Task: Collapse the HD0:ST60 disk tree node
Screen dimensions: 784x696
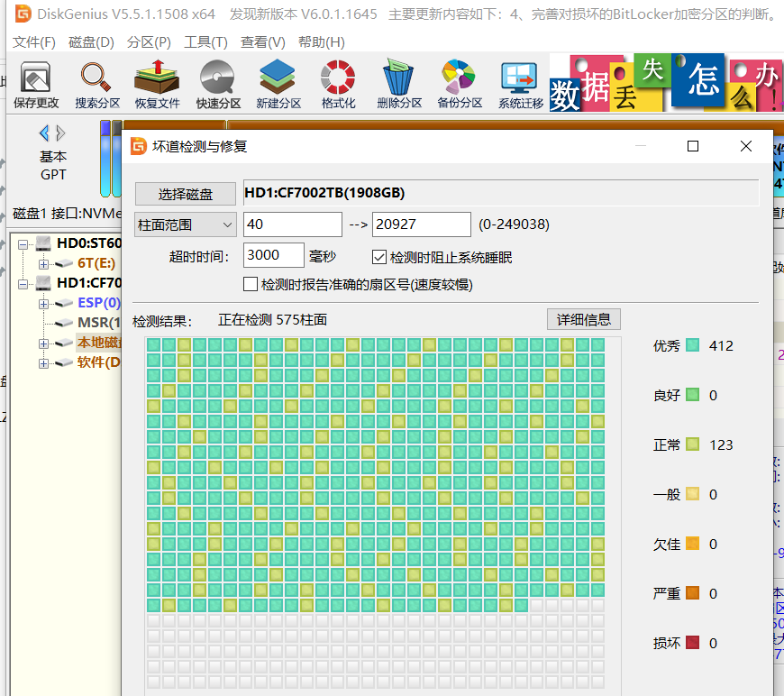Action: [x=23, y=244]
